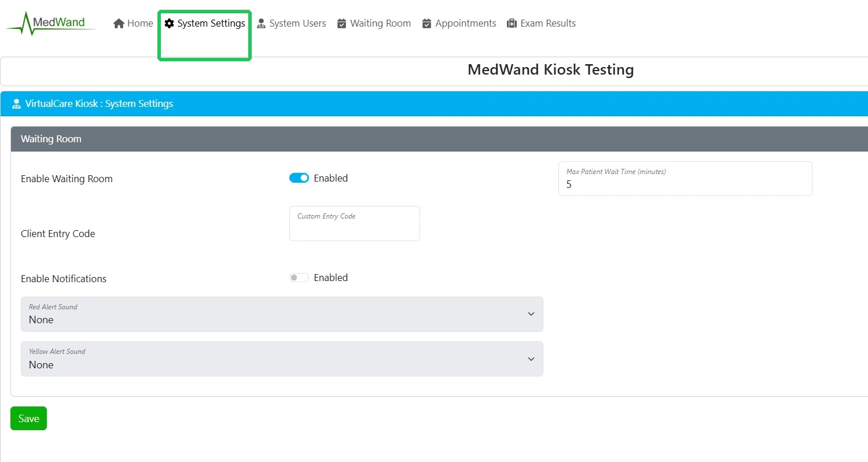Click the Exam Results medical kit icon

(x=512, y=24)
